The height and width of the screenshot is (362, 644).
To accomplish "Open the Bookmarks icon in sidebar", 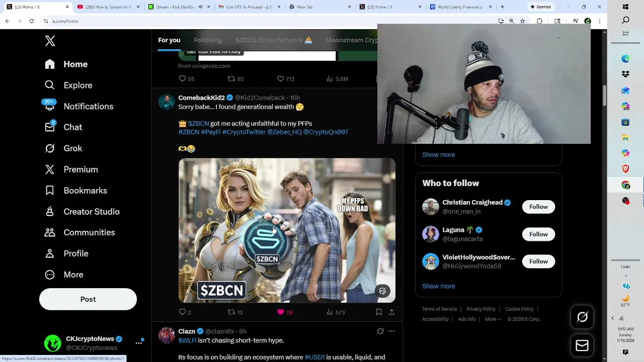I will pos(49,191).
